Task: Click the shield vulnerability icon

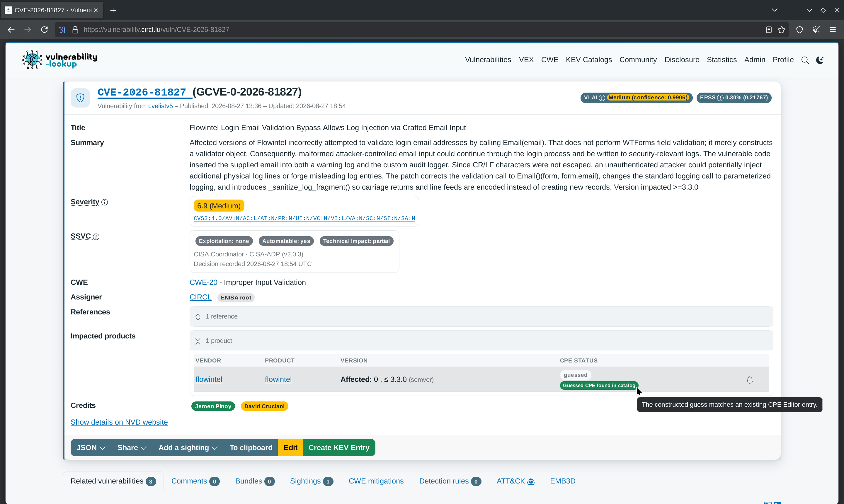Action: pos(80,98)
